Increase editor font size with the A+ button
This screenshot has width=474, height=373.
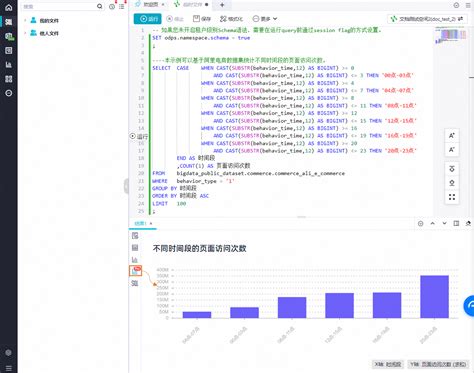(x=452, y=136)
